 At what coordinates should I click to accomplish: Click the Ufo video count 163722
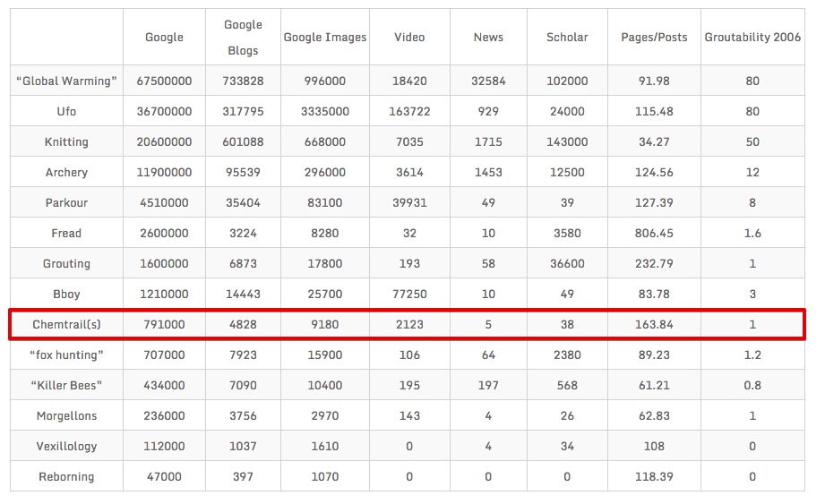(x=409, y=112)
